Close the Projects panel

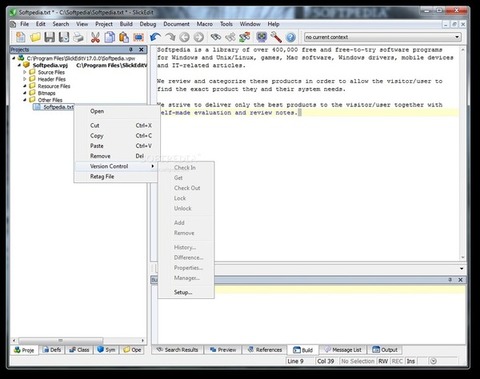click(x=141, y=50)
